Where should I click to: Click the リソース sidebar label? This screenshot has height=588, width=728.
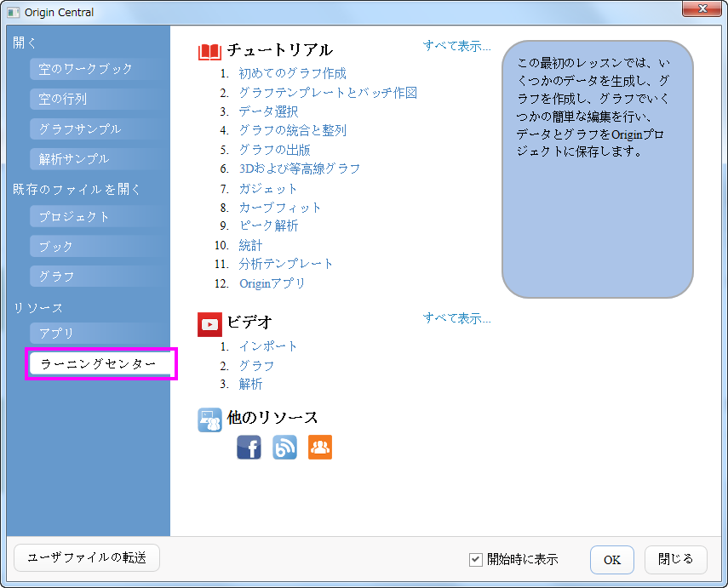point(37,308)
